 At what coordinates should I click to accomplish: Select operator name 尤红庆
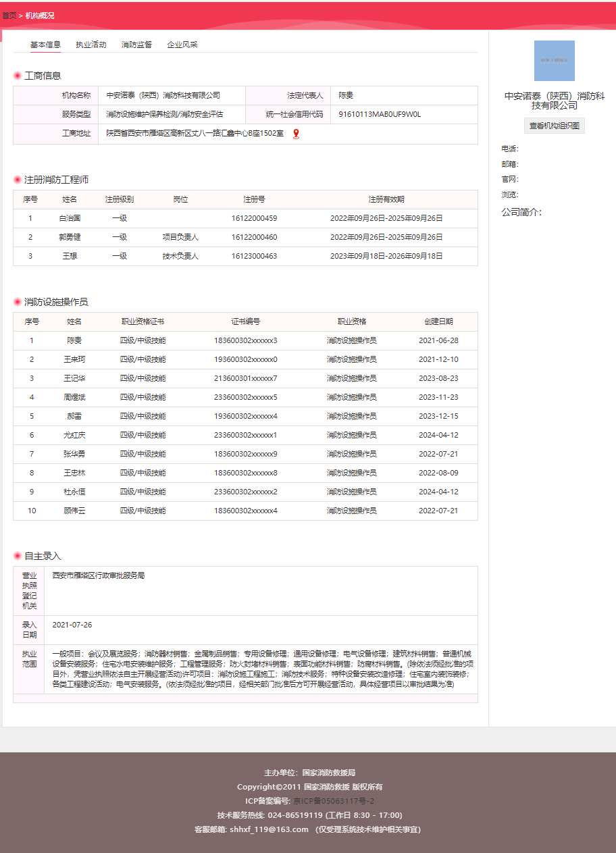[74, 435]
